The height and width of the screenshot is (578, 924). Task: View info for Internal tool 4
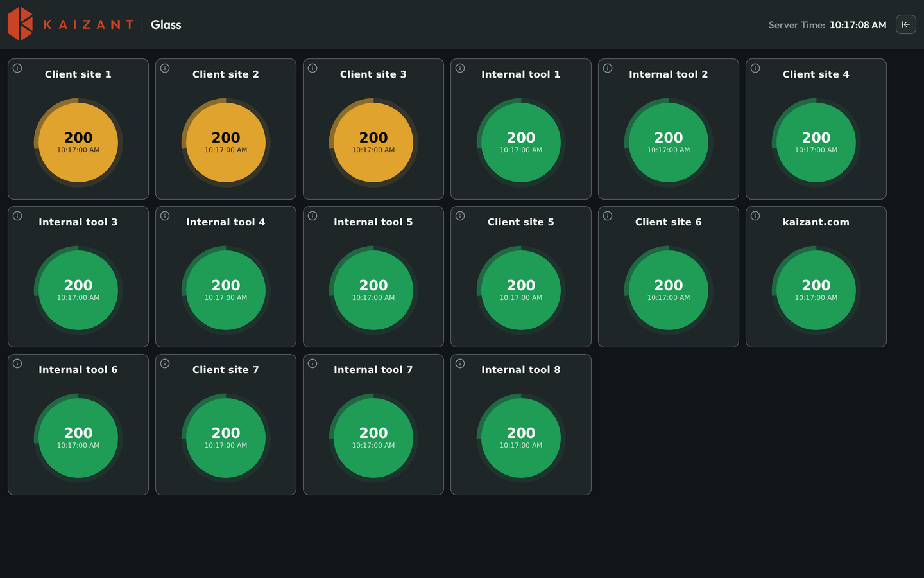[x=165, y=216]
